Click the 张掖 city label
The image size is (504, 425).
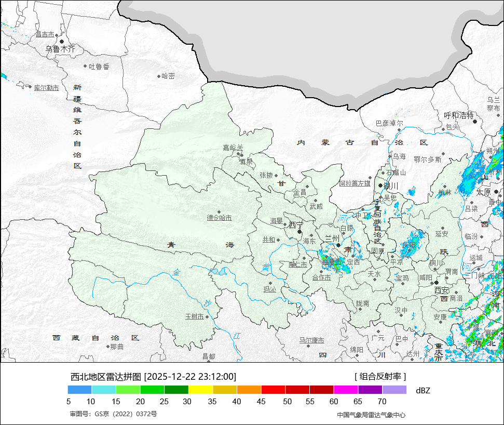[x=266, y=175]
